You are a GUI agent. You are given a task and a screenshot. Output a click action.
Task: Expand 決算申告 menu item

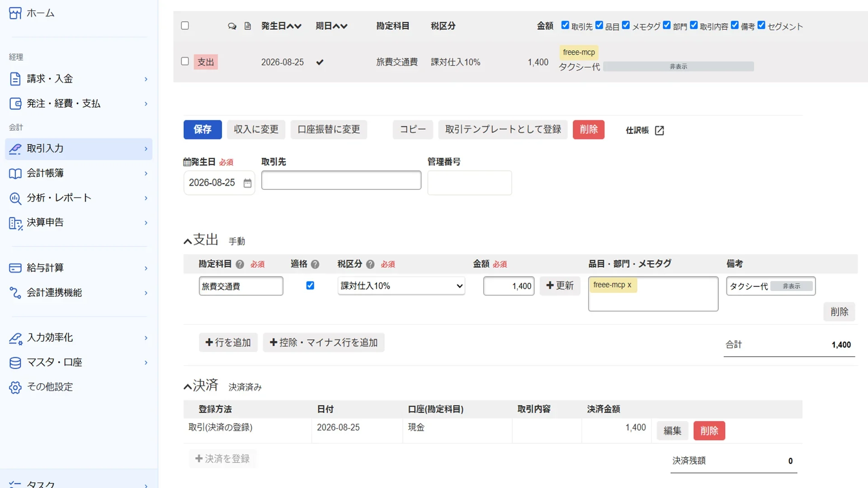coord(146,223)
